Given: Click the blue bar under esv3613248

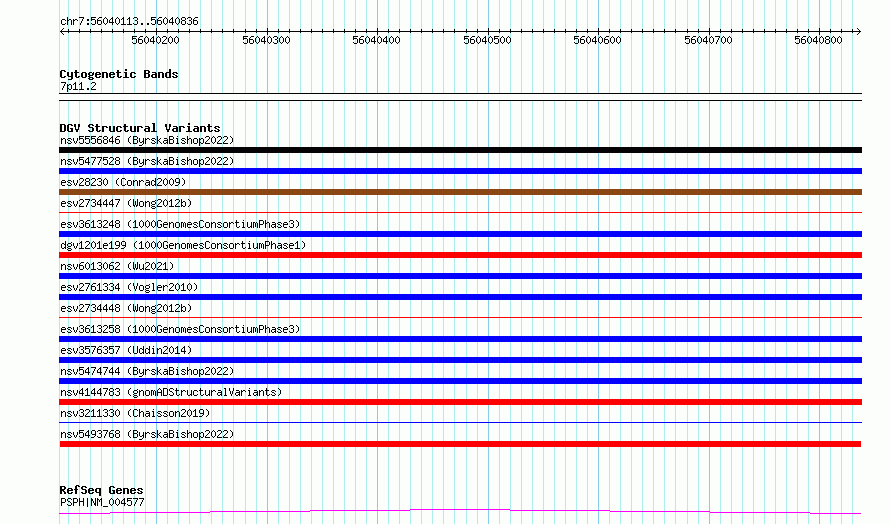Looking at the screenshot, I should pyautogui.click(x=460, y=234).
